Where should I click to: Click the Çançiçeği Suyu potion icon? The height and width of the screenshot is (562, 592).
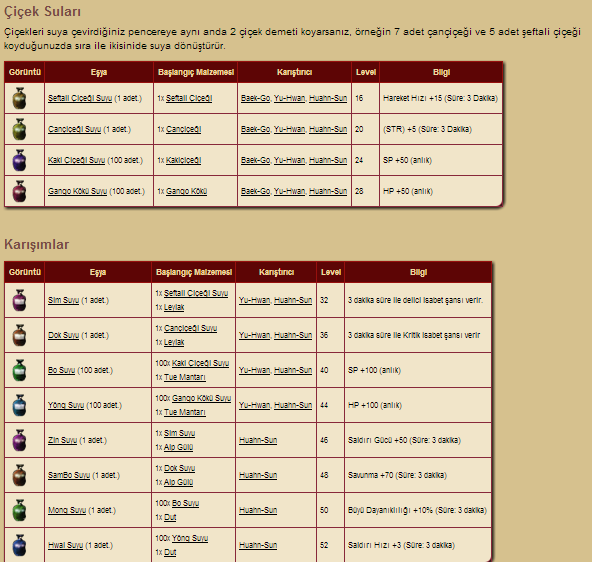[x=19, y=129]
